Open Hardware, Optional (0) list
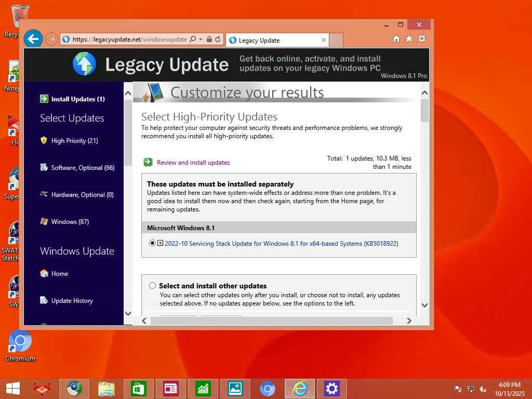 pyautogui.click(x=83, y=195)
